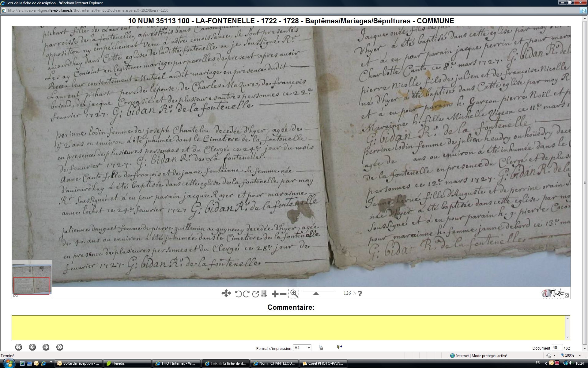Zoom out with the minus icon
The width and height of the screenshot is (588, 368).
point(283,294)
